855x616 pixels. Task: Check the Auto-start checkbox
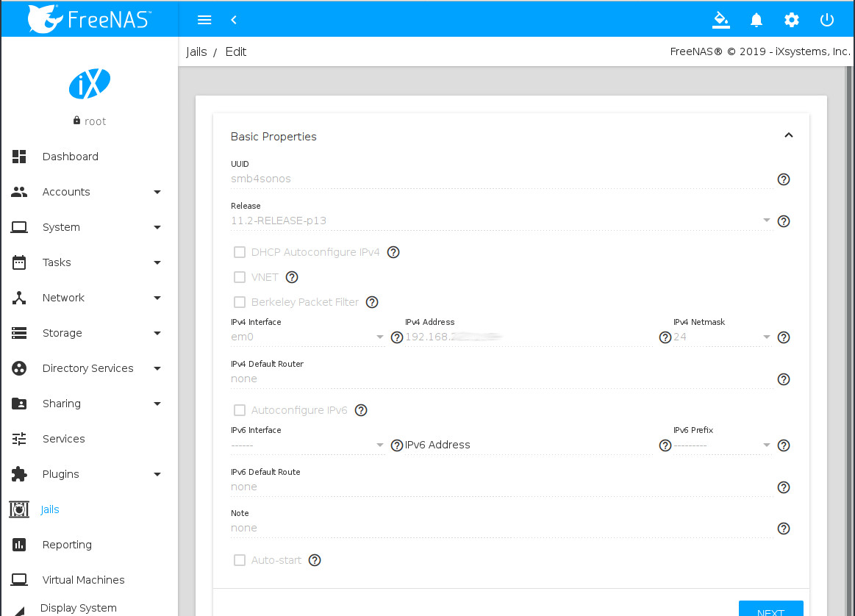(240, 560)
